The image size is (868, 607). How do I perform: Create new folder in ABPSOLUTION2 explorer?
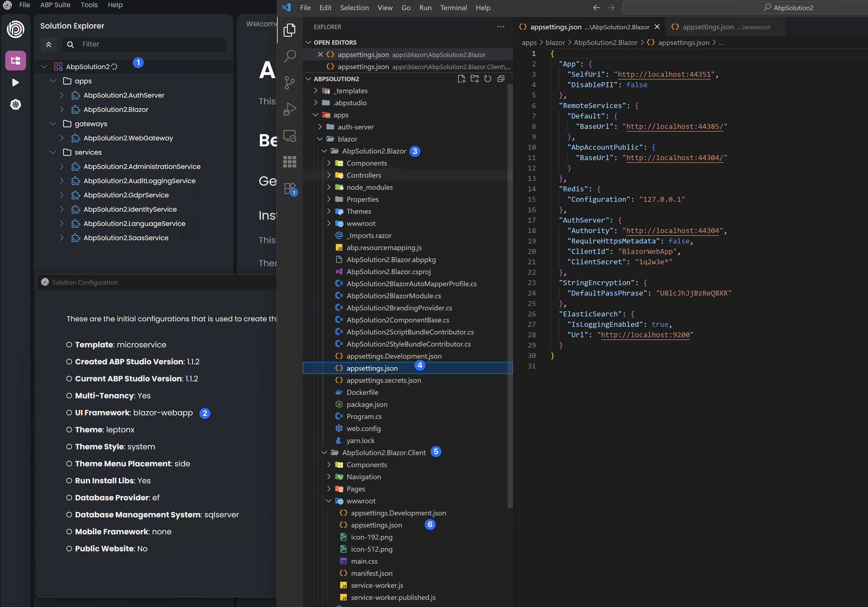click(x=474, y=79)
